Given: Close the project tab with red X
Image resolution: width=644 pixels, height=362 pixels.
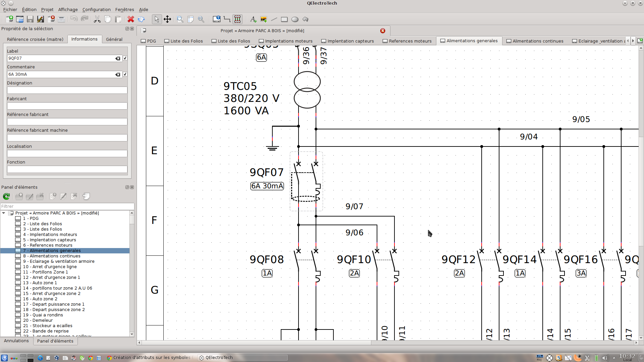Looking at the screenshot, I should 383,31.
